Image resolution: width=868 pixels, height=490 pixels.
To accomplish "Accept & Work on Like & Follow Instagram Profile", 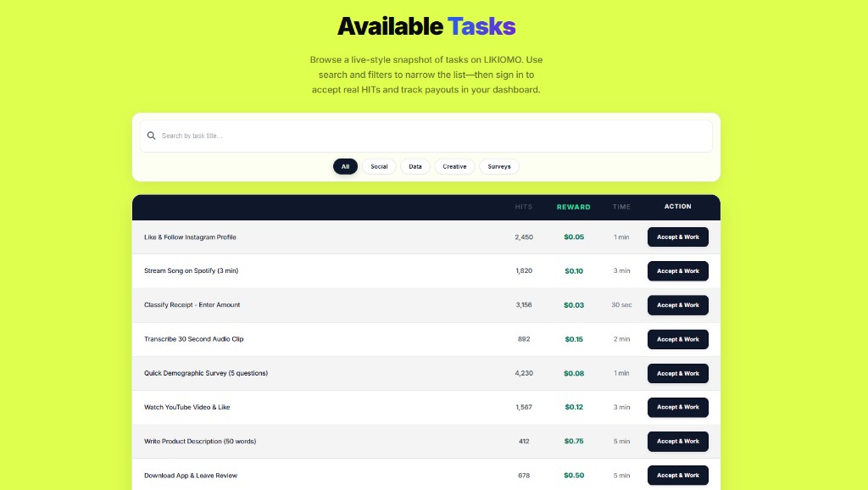I will click(678, 237).
